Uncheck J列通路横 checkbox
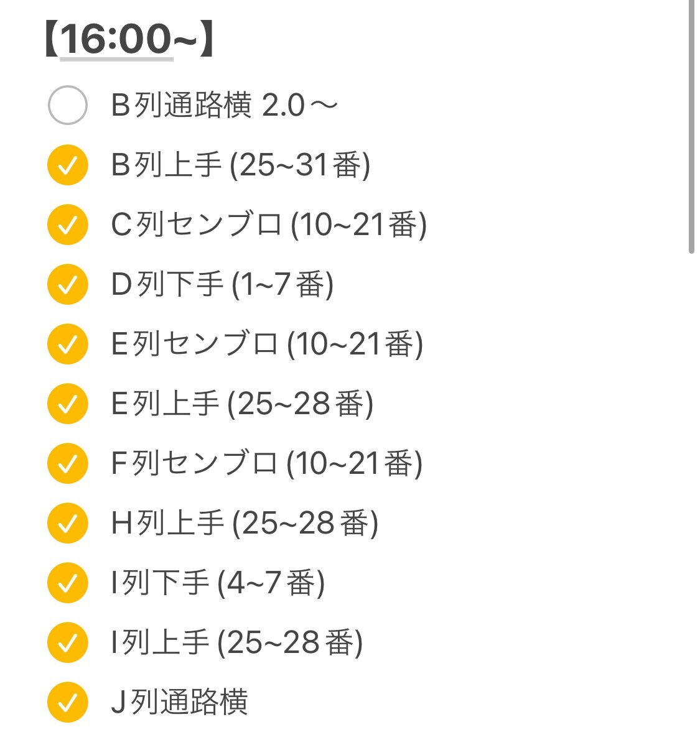This screenshot has height=745, width=700. [68, 702]
